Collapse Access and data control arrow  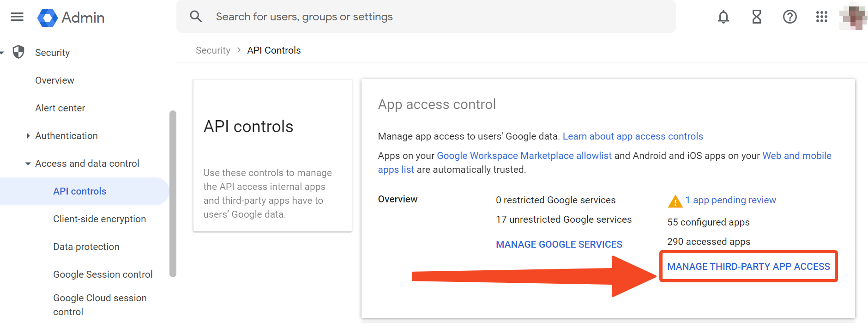[x=28, y=164]
